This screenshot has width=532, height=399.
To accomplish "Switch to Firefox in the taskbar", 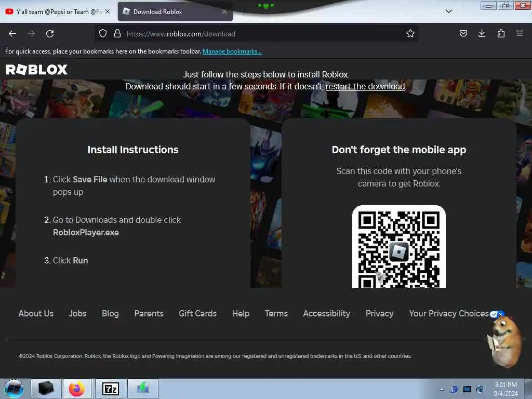I will click(x=77, y=389).
